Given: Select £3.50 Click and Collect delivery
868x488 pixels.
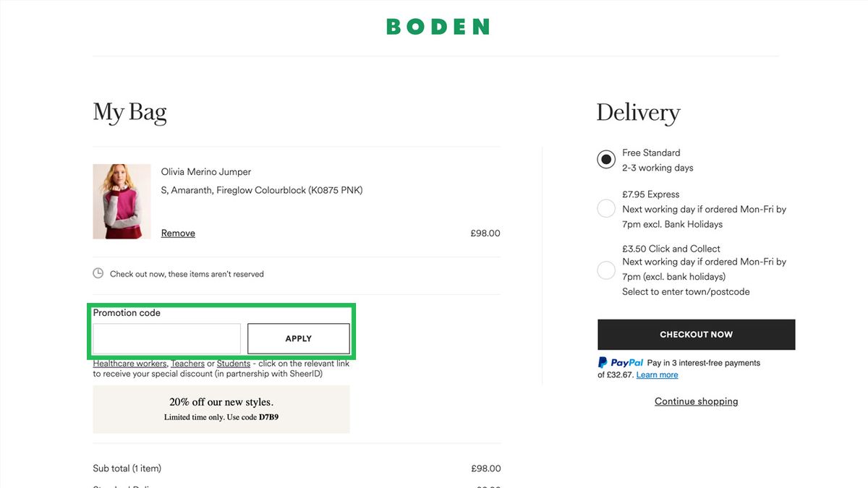Looking at the screenshot, I should [x=605, y=270].
